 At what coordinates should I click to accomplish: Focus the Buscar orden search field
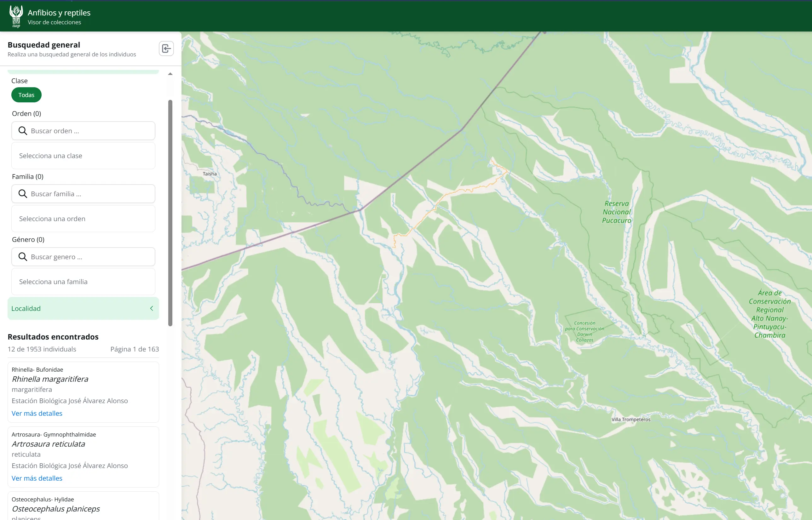(84, 131)
